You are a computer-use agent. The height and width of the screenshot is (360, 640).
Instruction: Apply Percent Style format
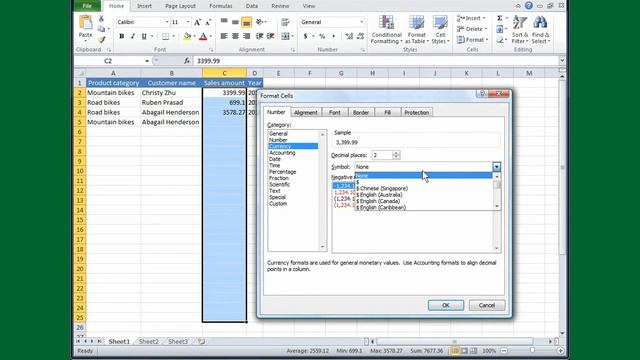pyautogui.click(x=322, y=36)
